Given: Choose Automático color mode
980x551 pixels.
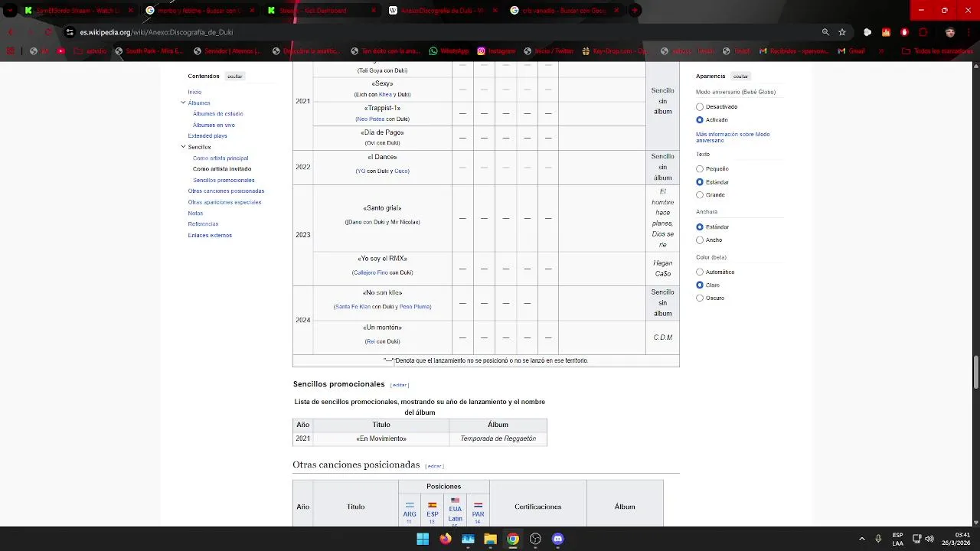Looking at the screenshot, I should pos(700,272).
